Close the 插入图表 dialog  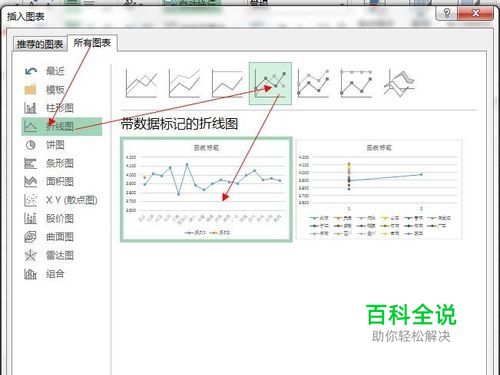point(475,13)
